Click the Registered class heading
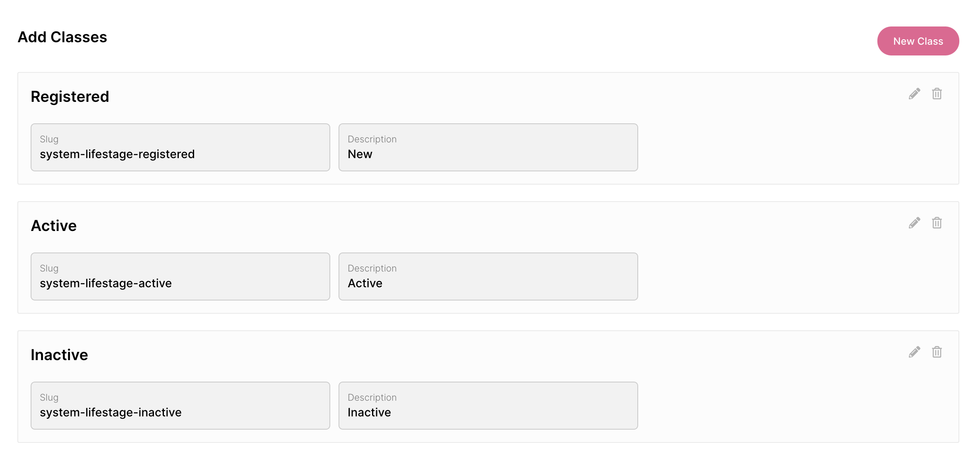 pyautogui.click(x=70, y=97)
